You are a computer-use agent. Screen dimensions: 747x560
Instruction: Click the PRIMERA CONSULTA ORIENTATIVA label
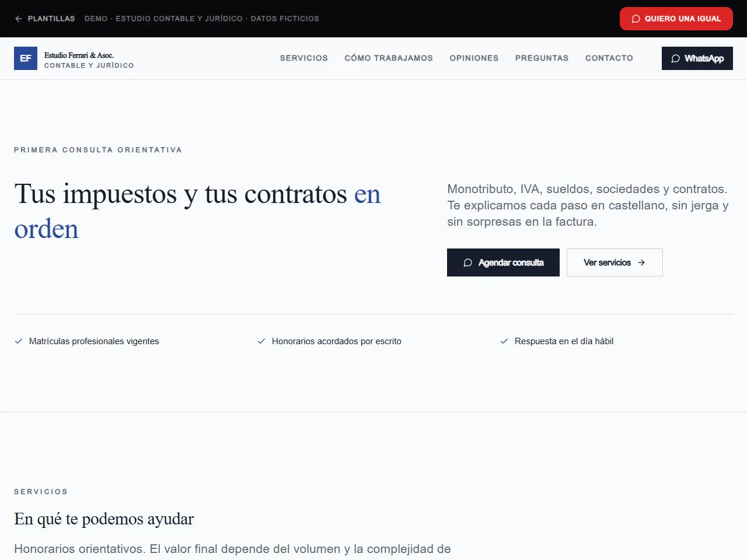98,150
